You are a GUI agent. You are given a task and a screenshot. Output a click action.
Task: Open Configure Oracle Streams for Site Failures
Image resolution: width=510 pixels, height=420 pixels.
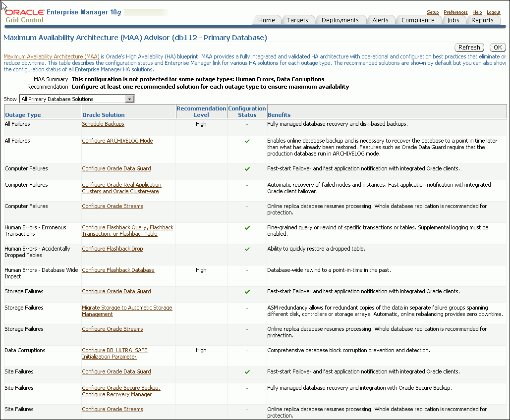click(113, 409)
